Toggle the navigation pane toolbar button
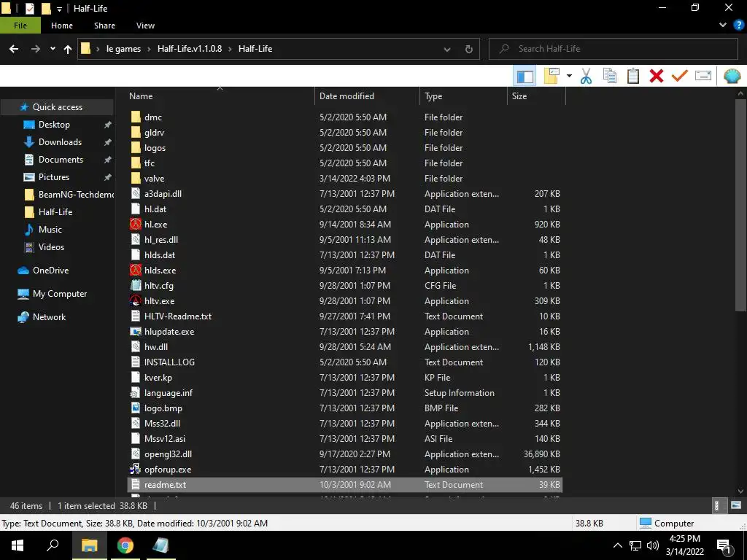The image size is (747, 560). pyautogui.click(x=525, y=76)
